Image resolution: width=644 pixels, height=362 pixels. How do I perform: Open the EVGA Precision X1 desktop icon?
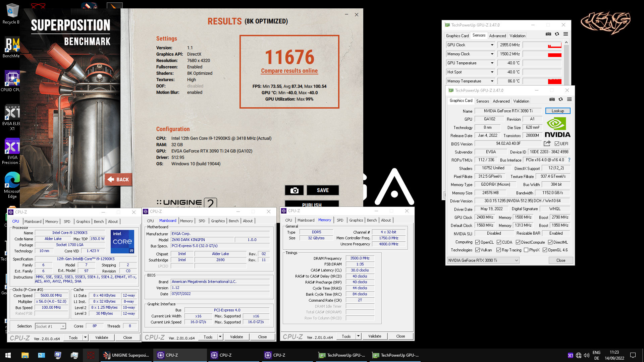[x=12, y=152]
